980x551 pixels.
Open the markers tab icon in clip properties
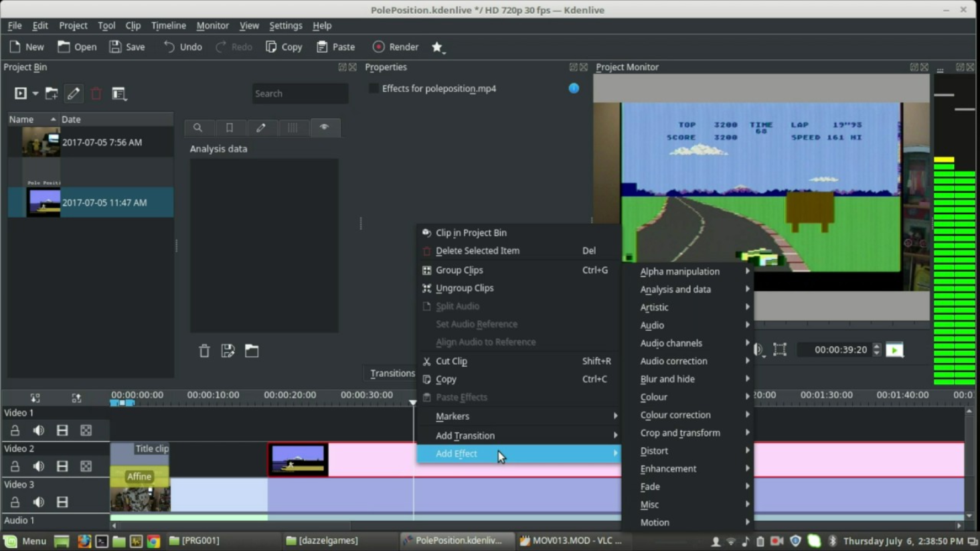[x=230, y=127]
